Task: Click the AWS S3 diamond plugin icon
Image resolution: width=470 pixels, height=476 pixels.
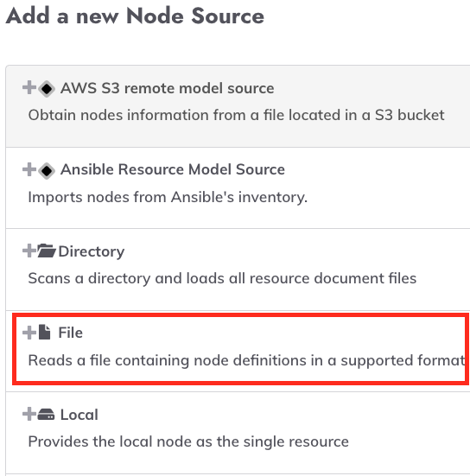Action: [x=47, y=89]
